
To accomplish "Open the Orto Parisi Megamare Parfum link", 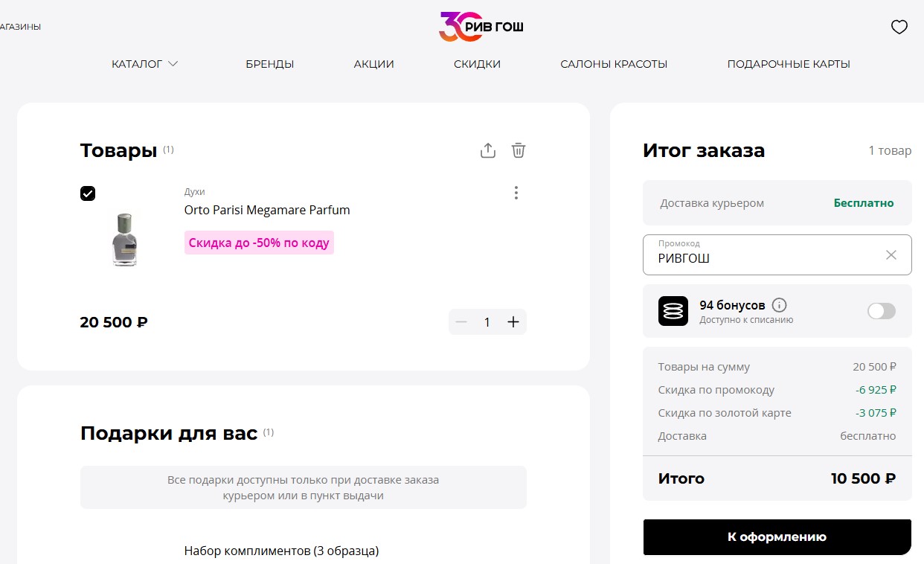I will pyautogui.click(x=267, y=210).
